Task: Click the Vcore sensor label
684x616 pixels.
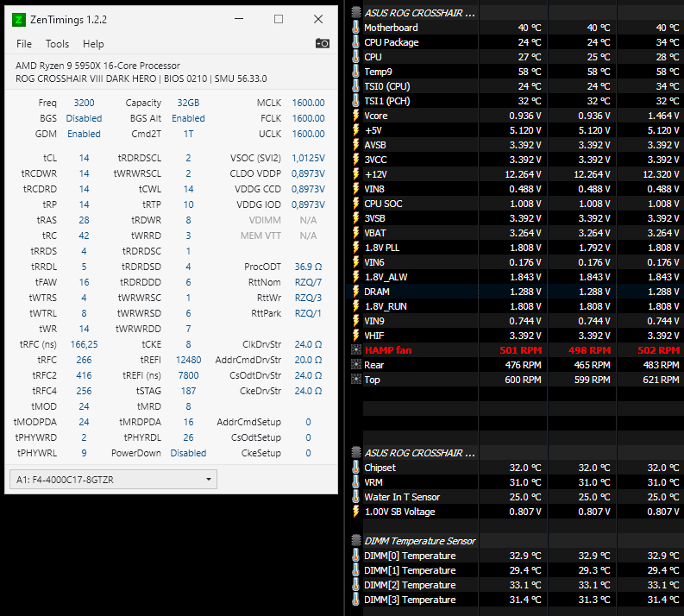Action: (375, 116)
